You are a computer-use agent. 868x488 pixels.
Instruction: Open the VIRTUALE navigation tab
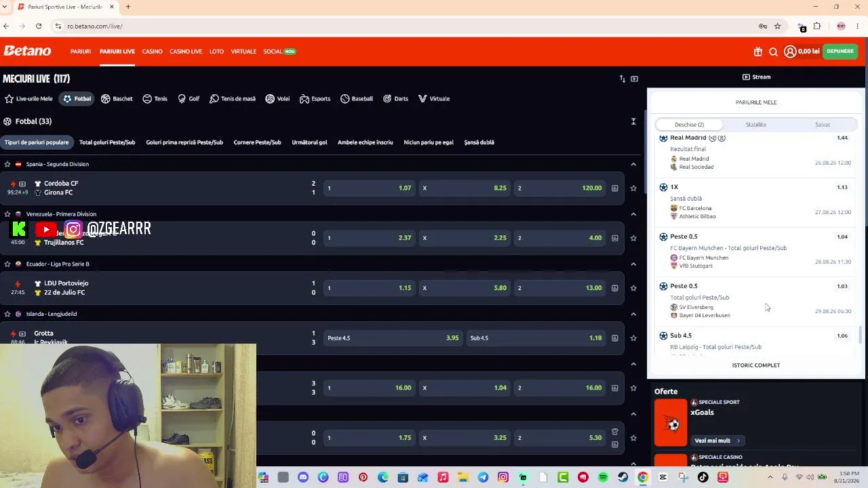click(x=243, y=52)
